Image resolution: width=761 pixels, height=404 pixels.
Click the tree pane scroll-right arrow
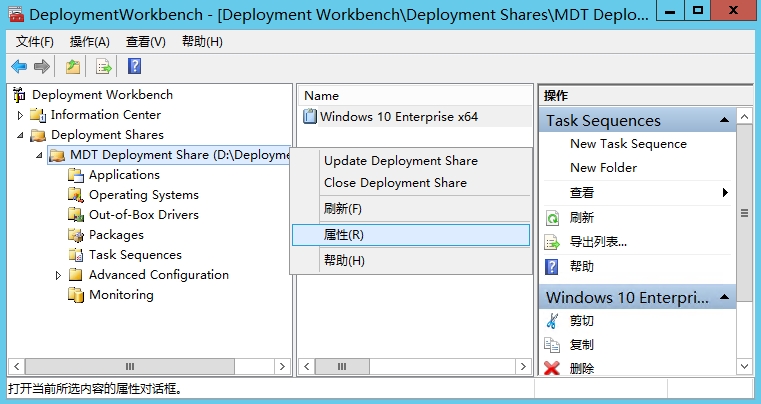[282, 366]
